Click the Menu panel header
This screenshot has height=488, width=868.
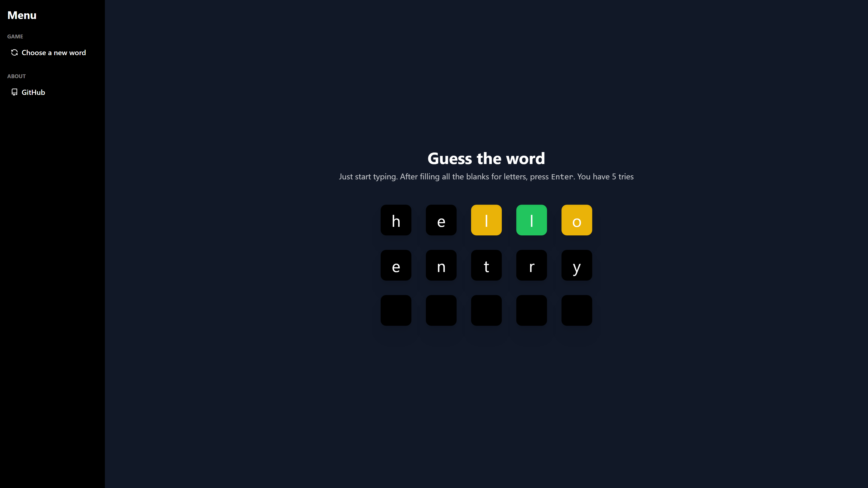tap(21, 15)
